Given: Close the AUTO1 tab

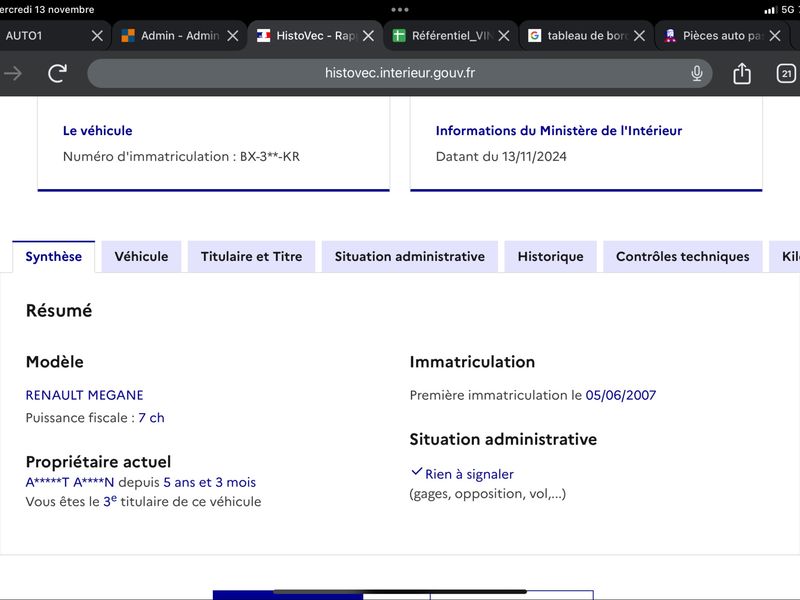Looking at the screenshot, I should tap(97, 36).
